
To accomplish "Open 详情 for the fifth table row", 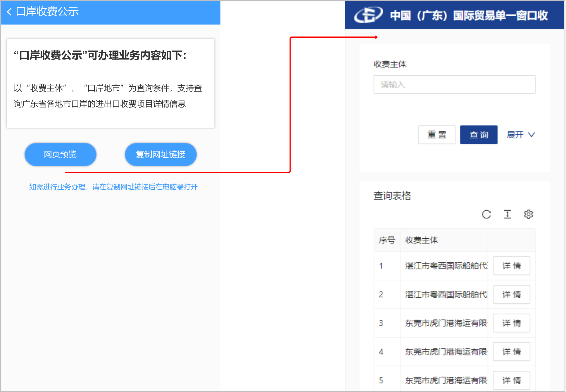I will click(x=511, y=380).
